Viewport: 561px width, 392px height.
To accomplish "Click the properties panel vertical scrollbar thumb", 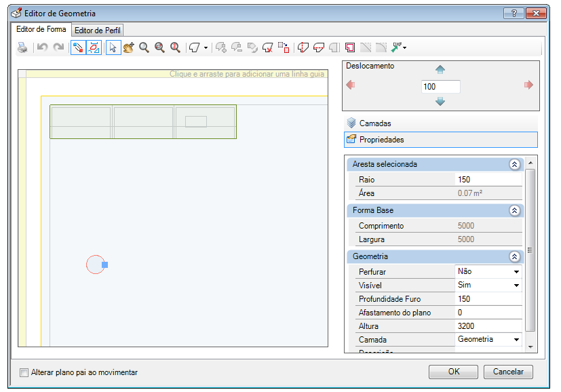I will [x=530, y=250].
